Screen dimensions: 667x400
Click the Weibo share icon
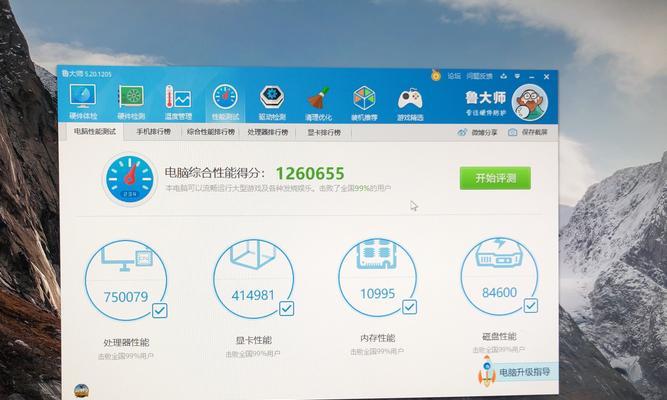click(x=462, y=132)
